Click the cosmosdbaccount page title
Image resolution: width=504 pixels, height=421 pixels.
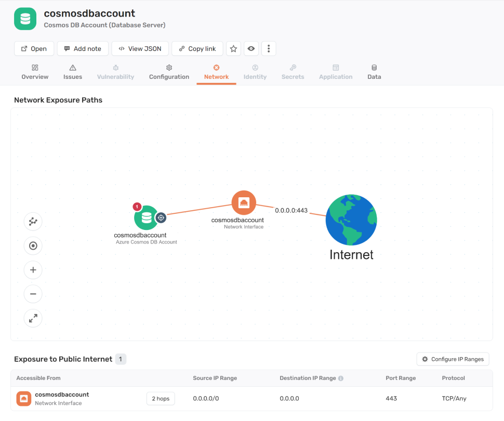(89, 13)
